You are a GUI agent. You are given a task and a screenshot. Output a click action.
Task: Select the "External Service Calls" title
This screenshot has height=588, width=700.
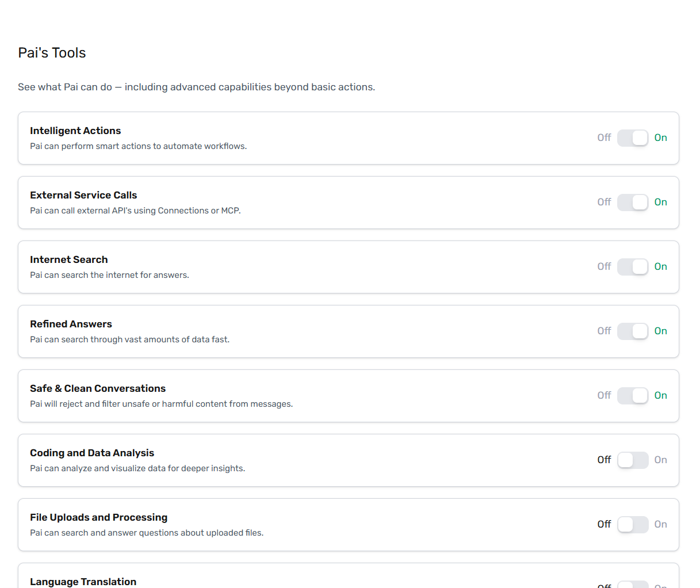(83, 195)
